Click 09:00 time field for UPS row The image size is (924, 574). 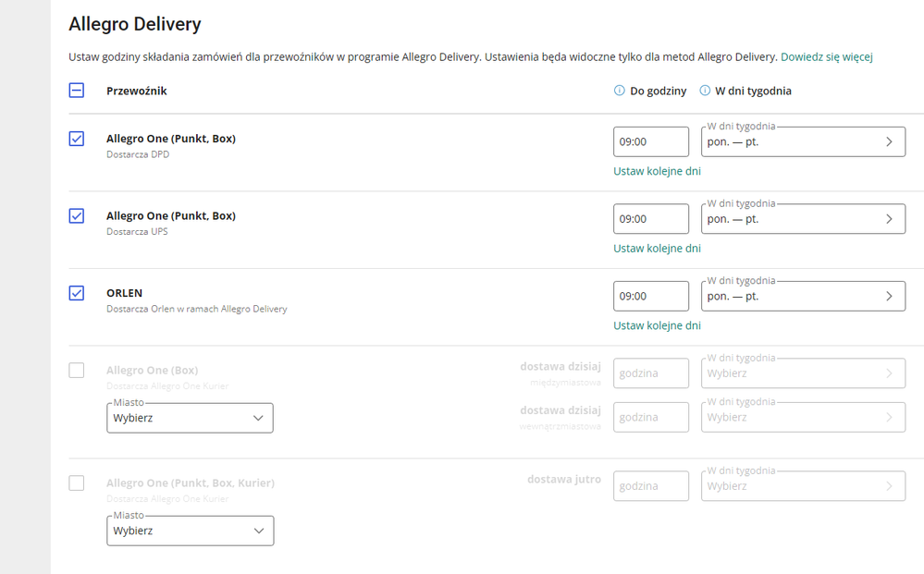651,219
